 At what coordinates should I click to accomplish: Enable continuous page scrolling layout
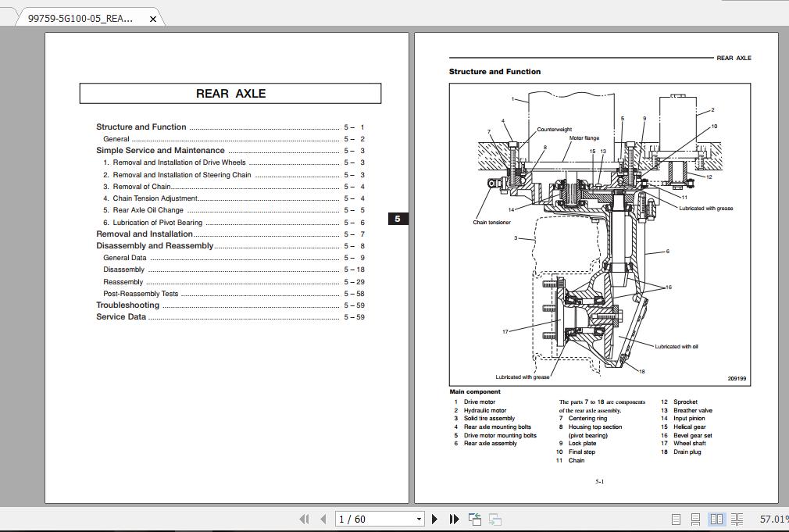[x=695, y=519]
